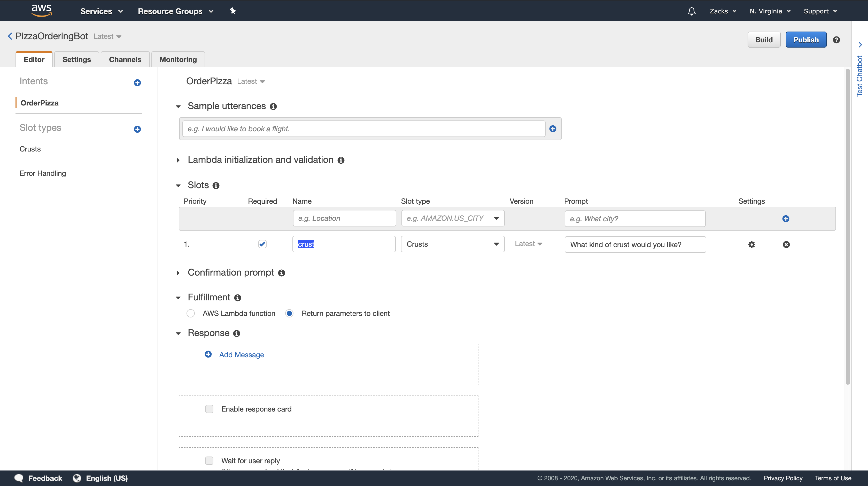The width and height of the screenshot is (868, 486).
Task: Click Add Message link
Action: (241, 354)
